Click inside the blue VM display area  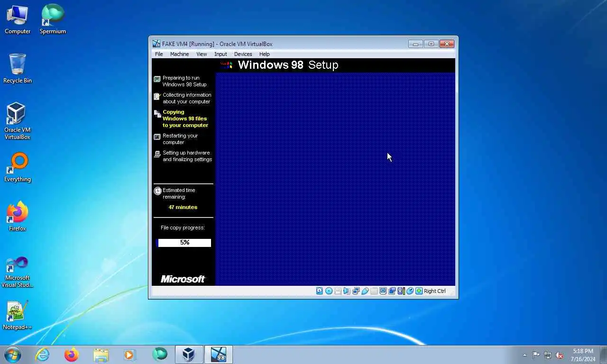[x=335, y=179]
